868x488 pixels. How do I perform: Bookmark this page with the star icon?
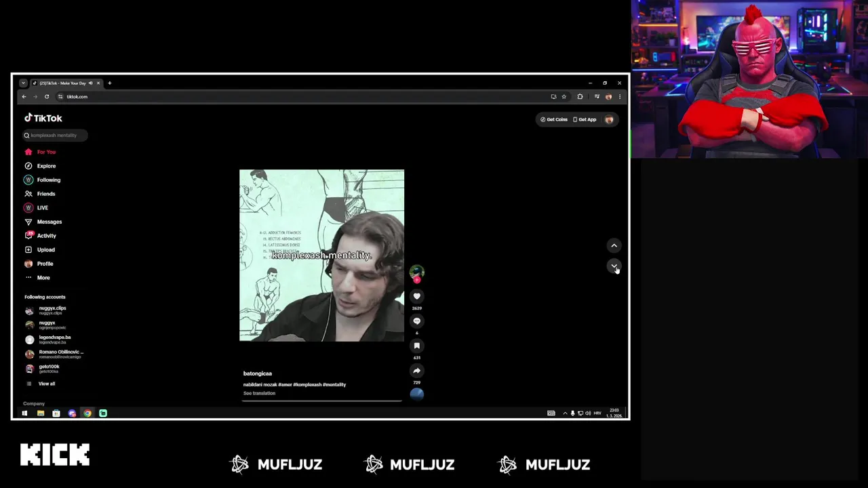(564, 97)
